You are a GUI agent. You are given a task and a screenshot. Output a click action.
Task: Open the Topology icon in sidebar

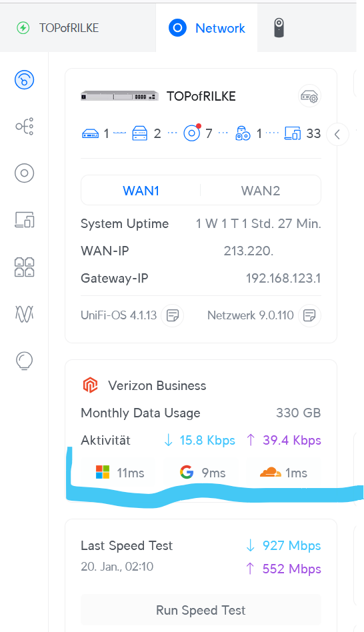(x=24, y=127)
